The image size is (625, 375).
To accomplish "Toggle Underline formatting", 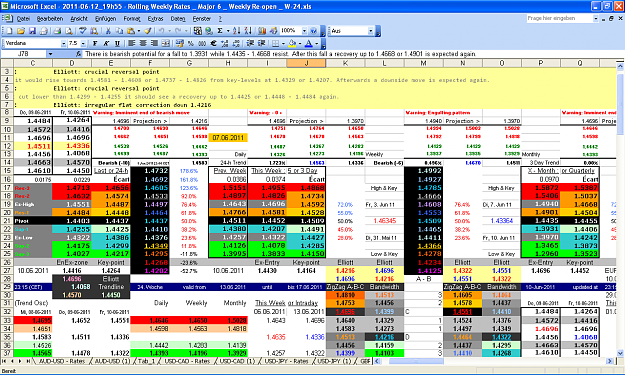I will point(117,43).
